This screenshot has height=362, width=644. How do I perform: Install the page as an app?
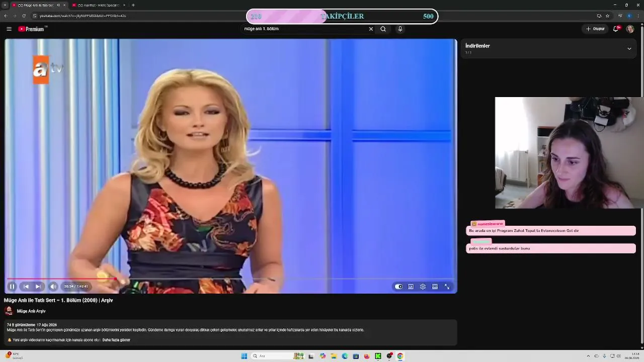(599, 16)
